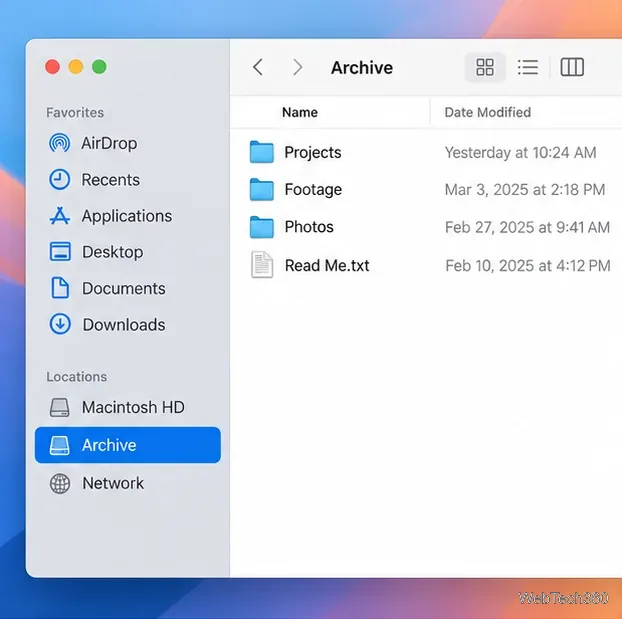Image resolution: width=622 pixels, height=619 pixels.
Task: Open AirDrop label in Favorites
Action: 109,143
